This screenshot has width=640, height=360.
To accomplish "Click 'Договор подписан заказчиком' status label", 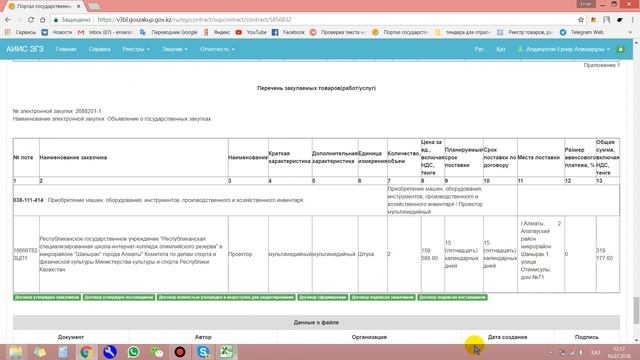I will [382, 297].
